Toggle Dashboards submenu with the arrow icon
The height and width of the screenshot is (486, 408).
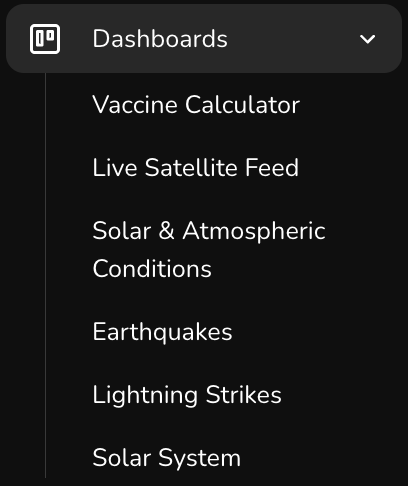coord(367,39)
